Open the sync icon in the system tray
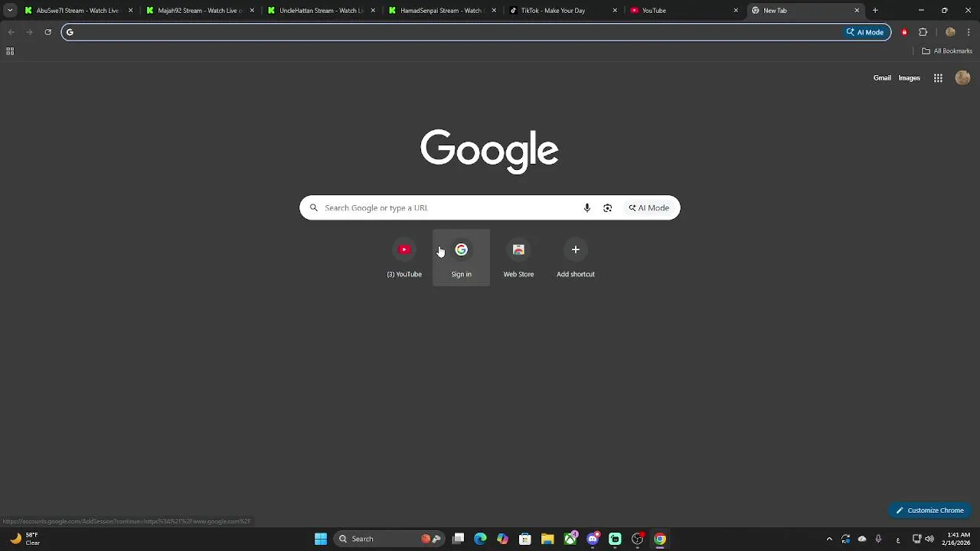Image resolution: width=980 pixels, height=551 pixels. tap(845, 539)
